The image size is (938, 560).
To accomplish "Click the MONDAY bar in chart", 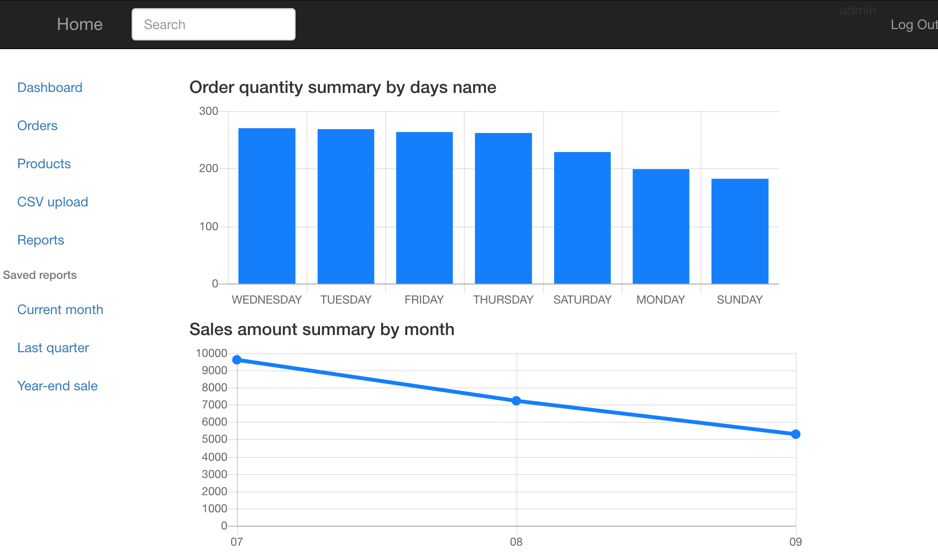I will click(x=661, y=226).
